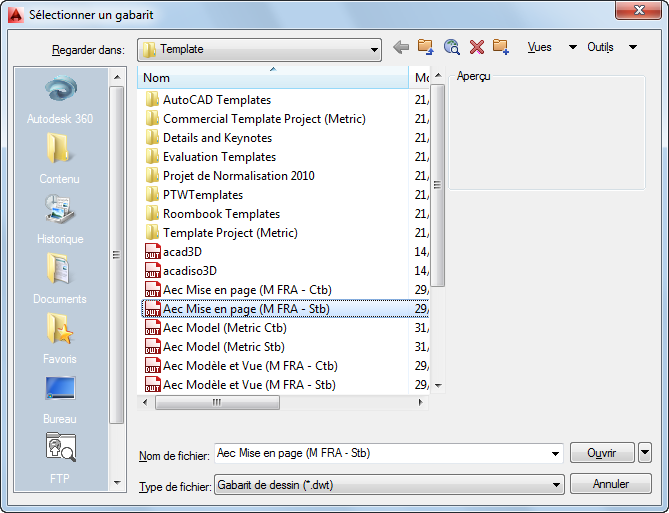Image resolution: width=669 pixels, height=513 pixels.
Task: Open Historique location in sidebar
Action: coord(60,219)
